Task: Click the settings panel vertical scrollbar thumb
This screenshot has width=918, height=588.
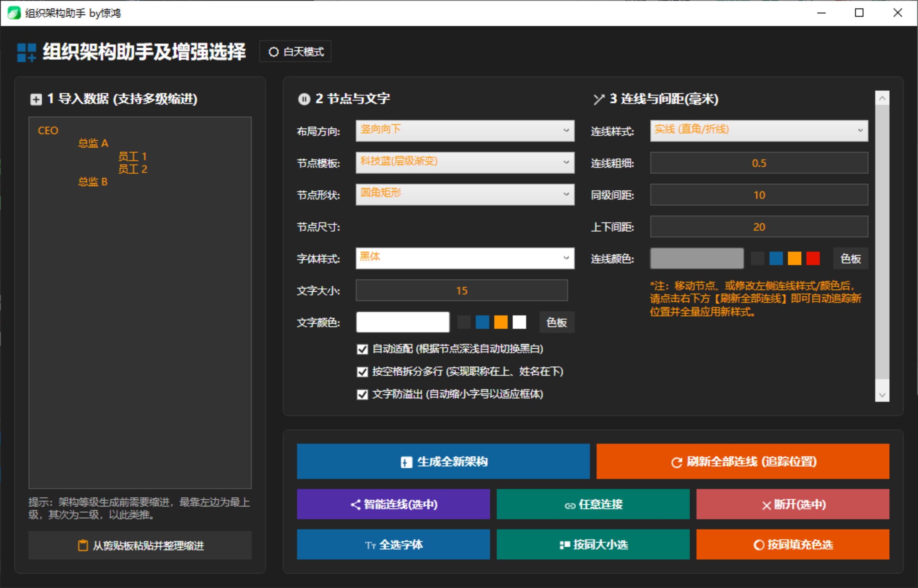Action: click(x=882, y=242)
